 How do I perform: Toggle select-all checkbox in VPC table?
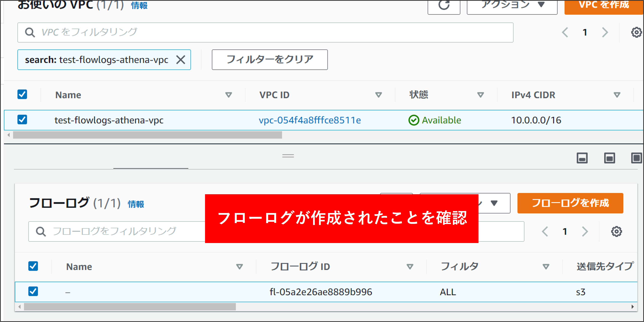click(22, 94)
